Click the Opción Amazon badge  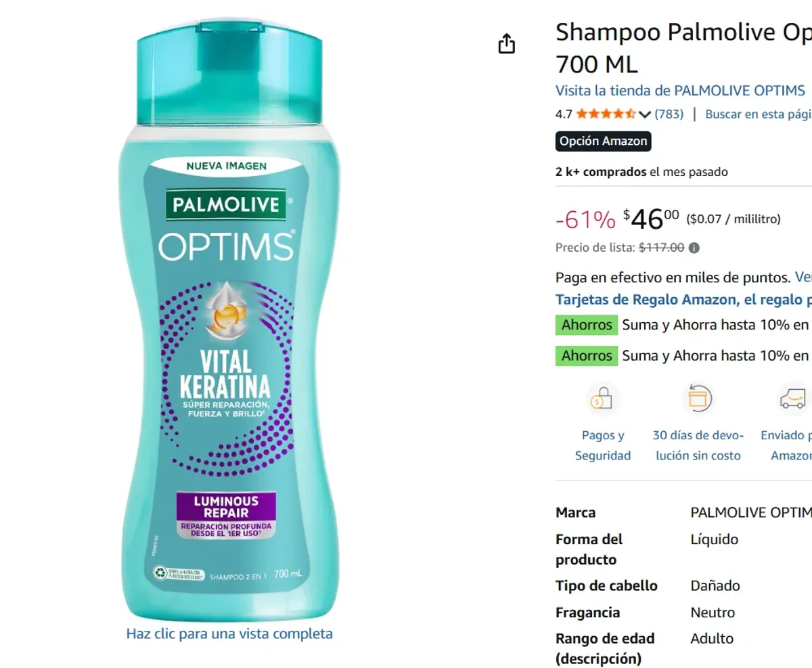coord(603,141)
